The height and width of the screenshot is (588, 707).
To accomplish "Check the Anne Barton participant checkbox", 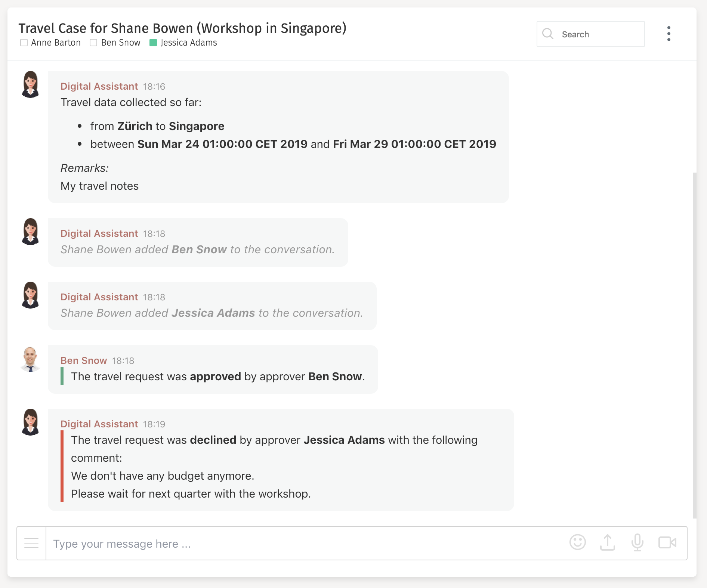I will (24, 43).
